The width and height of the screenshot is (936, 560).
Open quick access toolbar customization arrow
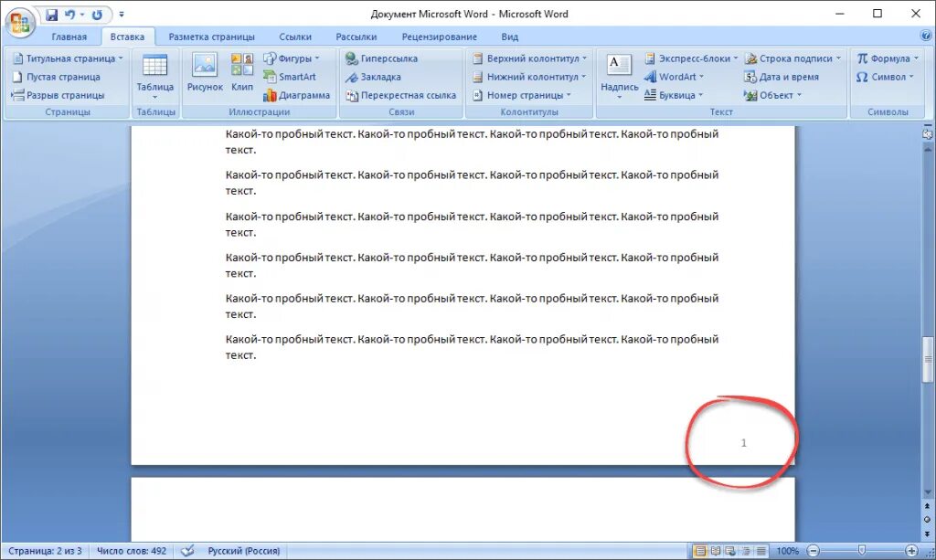(122, 15)
